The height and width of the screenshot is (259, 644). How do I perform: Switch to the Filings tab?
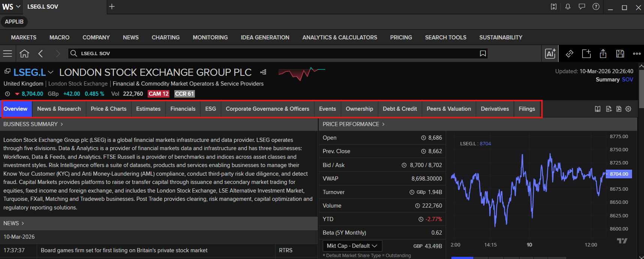527,109
